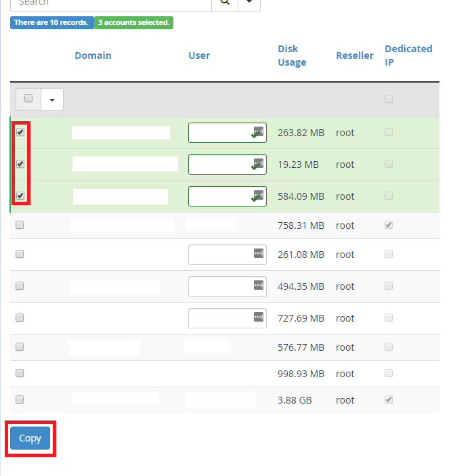453x476 pixels.
Task: Toggle the select-all checkbox in header row
Action: tap(28, 99)
